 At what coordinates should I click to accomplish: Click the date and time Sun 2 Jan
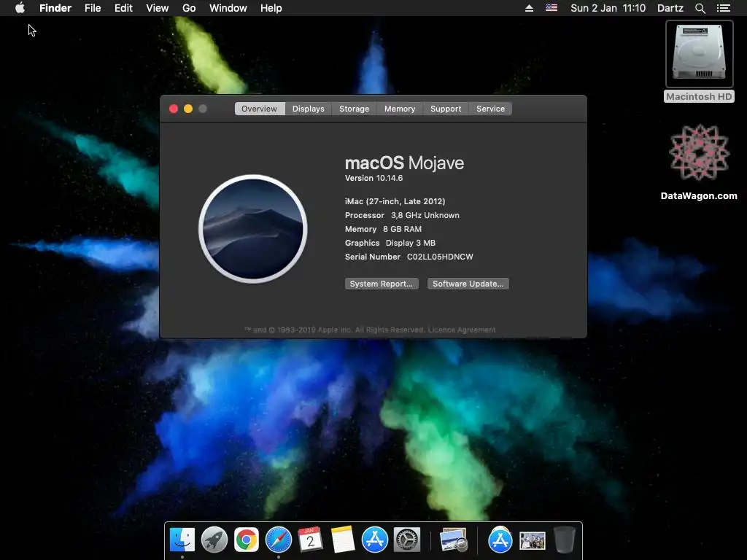pyautogui.click(x=608, y=8)
